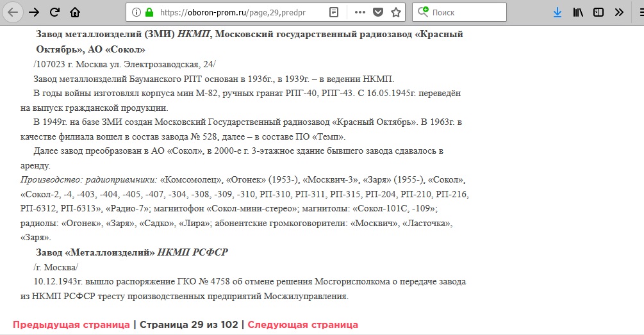The height and width of the screenshot is (335, 644).
Task: Show site information icon in address bar
Action: pyautogui.click(x=135, y=12)
